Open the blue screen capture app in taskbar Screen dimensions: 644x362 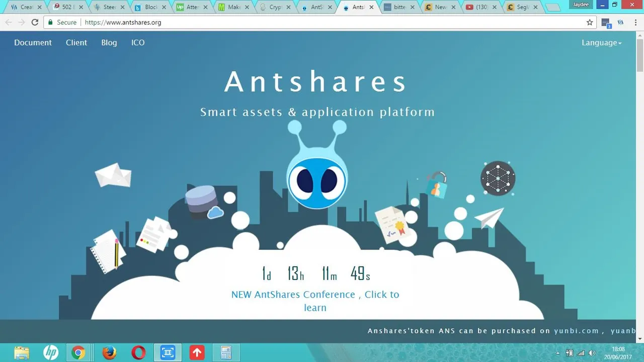[x=168, y=352]
